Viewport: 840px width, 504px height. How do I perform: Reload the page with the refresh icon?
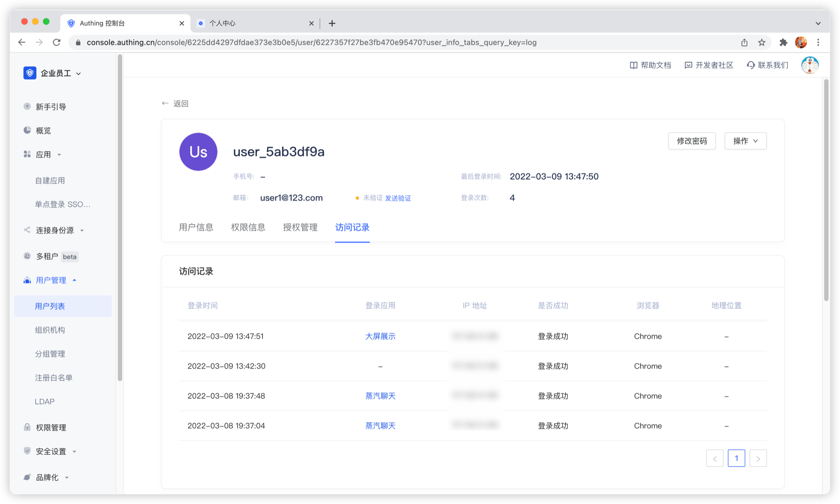click(56, 42)
